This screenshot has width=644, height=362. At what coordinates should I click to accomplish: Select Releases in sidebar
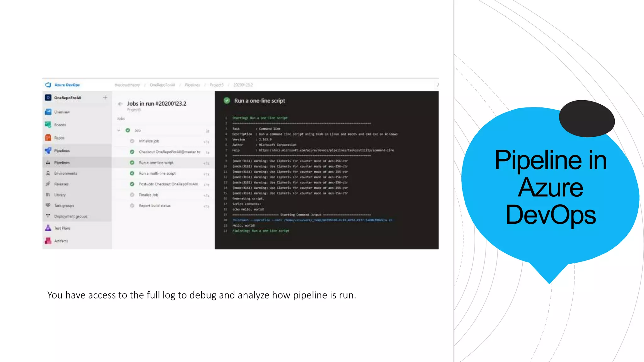click(61, 184)
